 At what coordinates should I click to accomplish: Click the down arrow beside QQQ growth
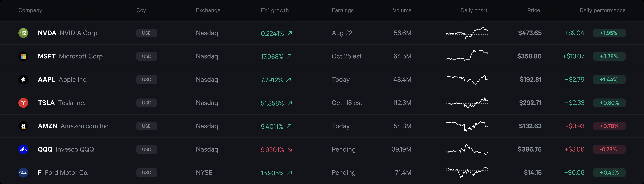click(290, 149)
